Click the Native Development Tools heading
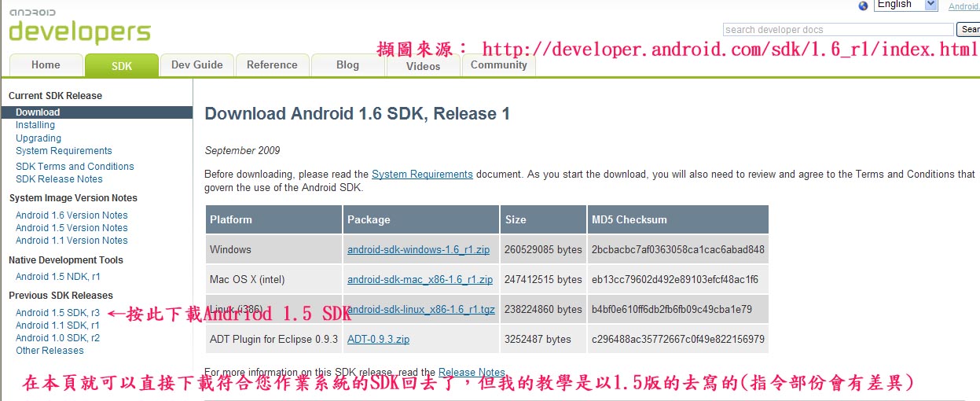Image resolution: width=980 pixels, height=401 pixels. point(66,260)
